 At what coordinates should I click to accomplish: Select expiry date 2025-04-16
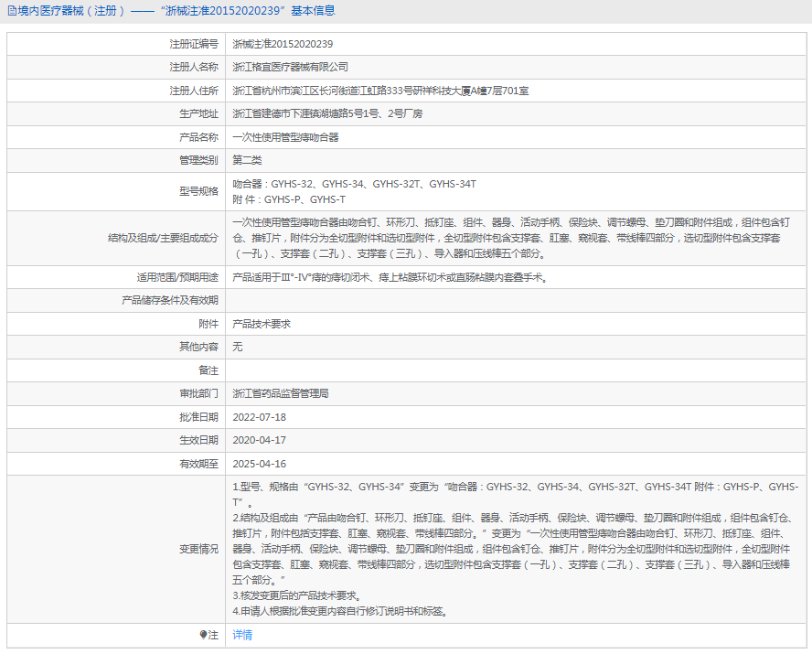point(259,464)
